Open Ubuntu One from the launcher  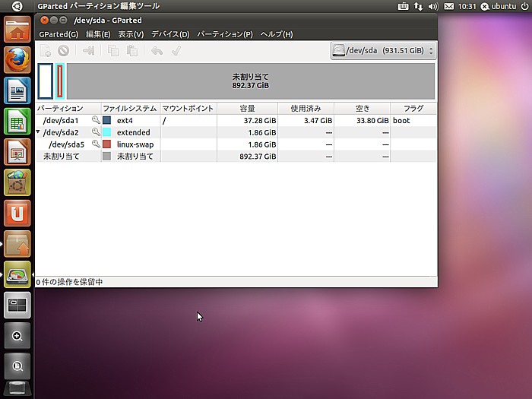(x=17, y=213)
